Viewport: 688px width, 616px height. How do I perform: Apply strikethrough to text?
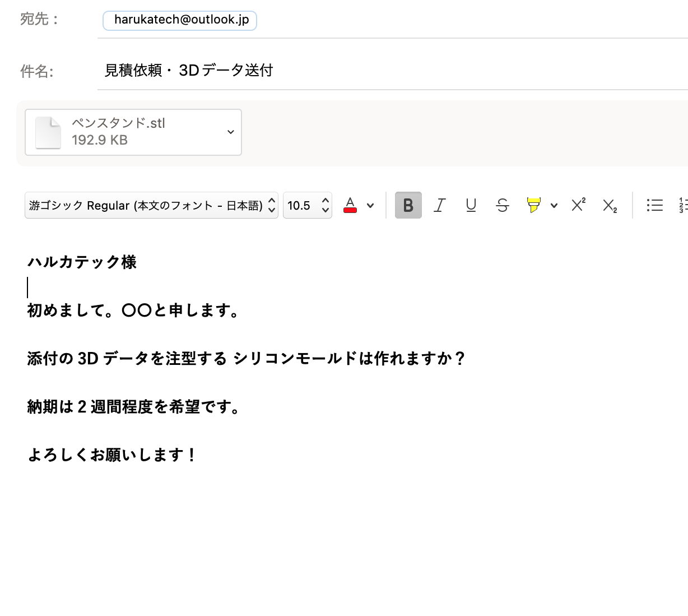[x=503, y=205]
